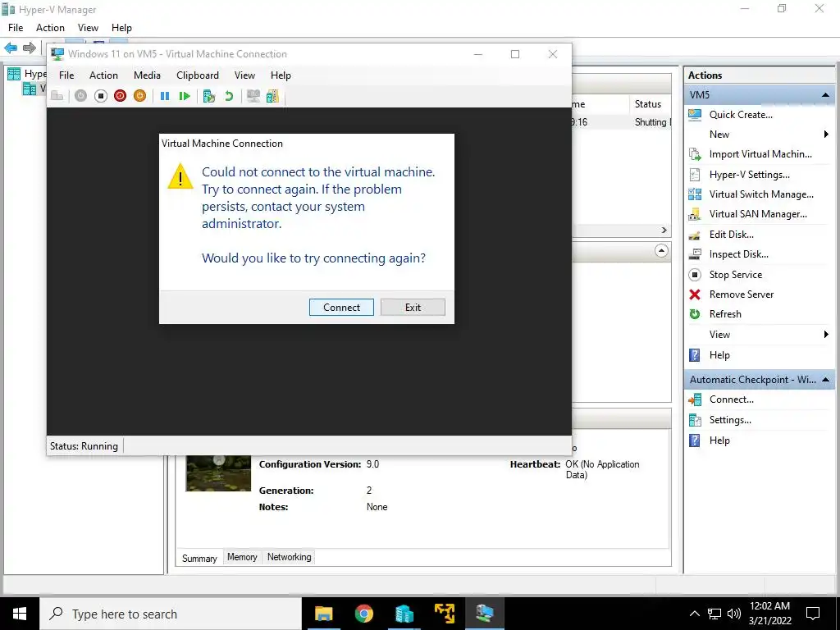The height and width of the screenshot is (630, 840).
Task: Open Help menu in Virtual Machine Connection
Action: point(281,75)
